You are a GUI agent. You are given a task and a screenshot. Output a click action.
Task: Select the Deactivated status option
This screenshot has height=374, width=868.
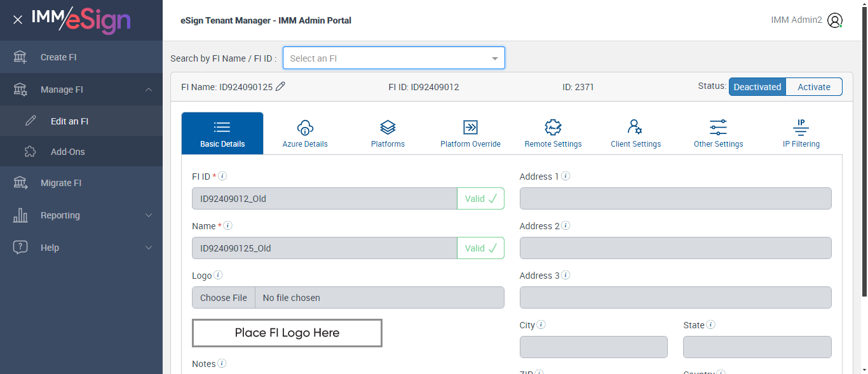tap(757, 87)
